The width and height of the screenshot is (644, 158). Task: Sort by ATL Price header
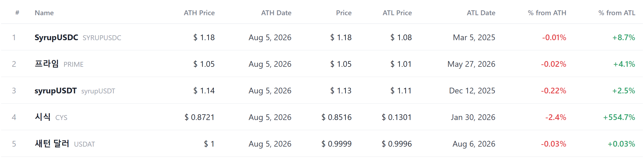click(397, 13)
